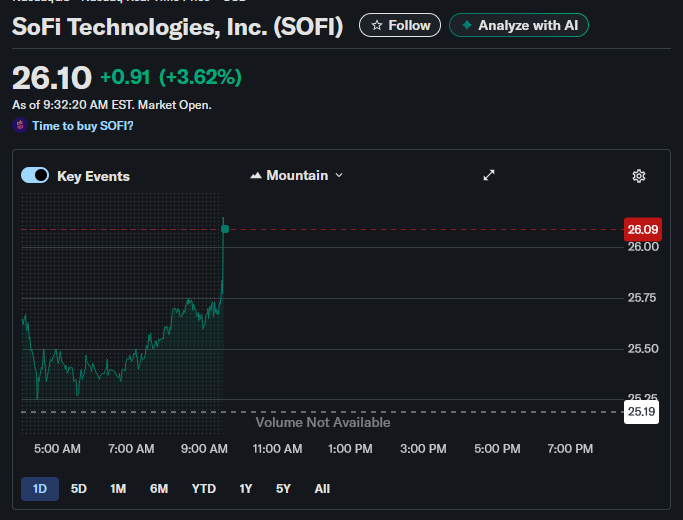Open chart settings gear icon

pos(639,176)
